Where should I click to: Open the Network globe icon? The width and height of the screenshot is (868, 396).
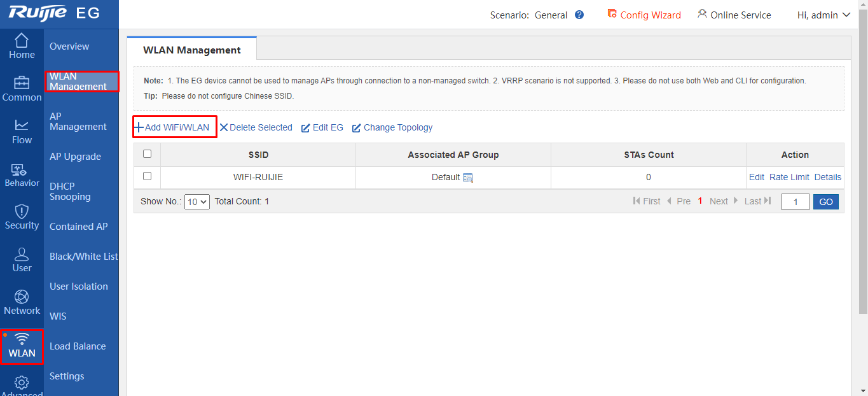click(22, 297)
